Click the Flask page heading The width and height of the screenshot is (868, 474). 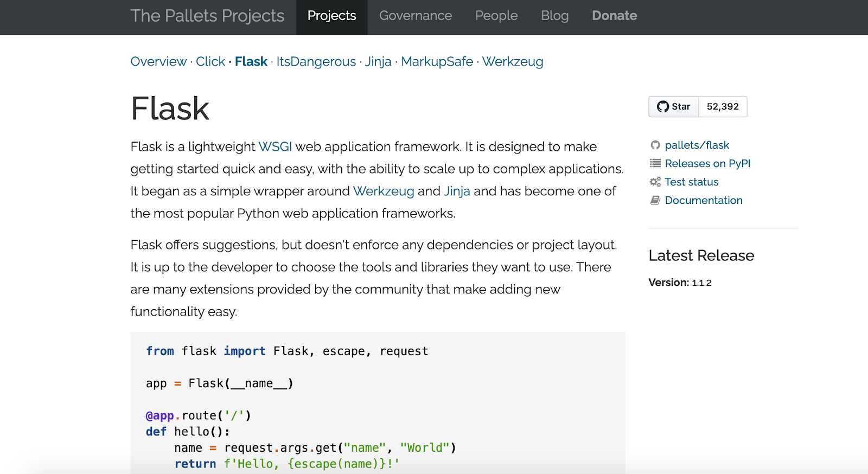tap(170, 108)
